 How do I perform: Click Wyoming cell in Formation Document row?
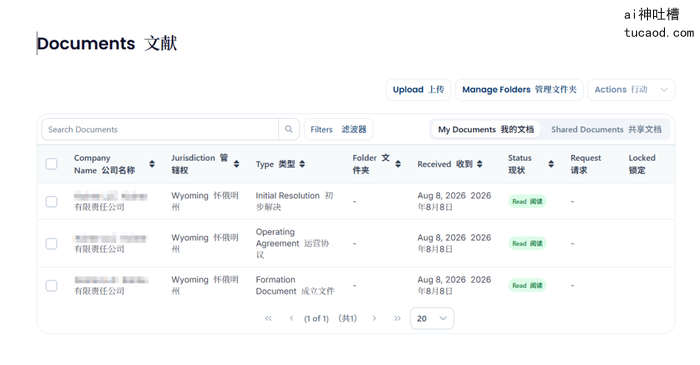coord(205,285)
